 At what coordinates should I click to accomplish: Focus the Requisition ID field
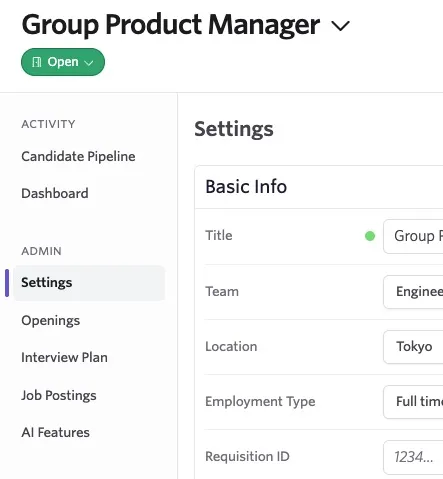pyautogui.click(x=413, y=457)
